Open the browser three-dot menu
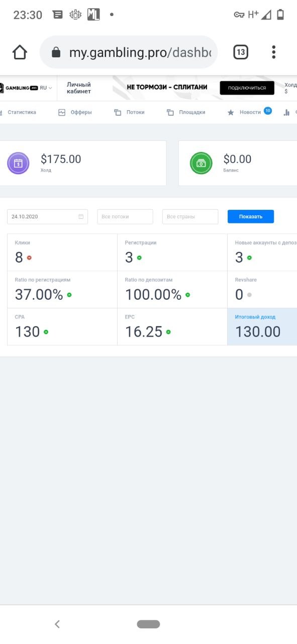Viewport: 297px width, 644px height. (x=274, y=52)
